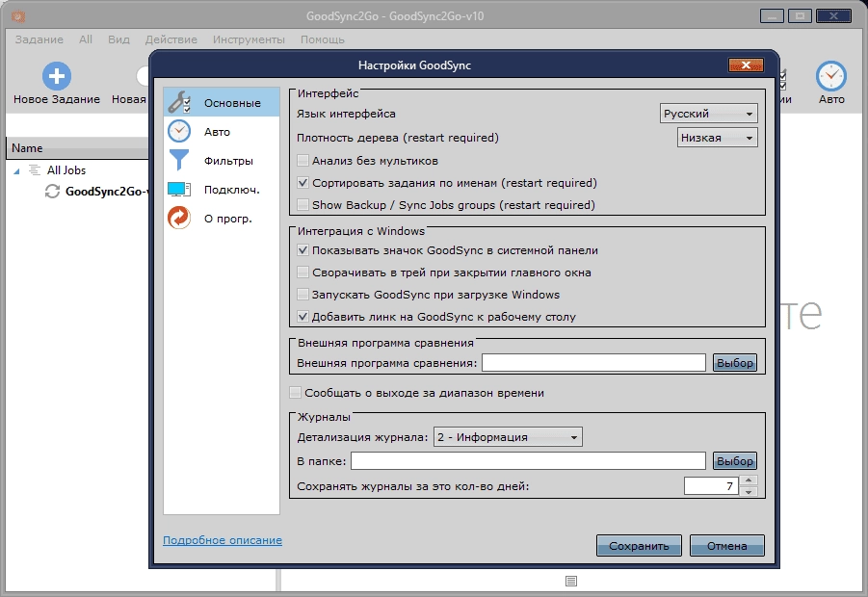
Task: Click the Name column header
Action: (x=77, y=147)
